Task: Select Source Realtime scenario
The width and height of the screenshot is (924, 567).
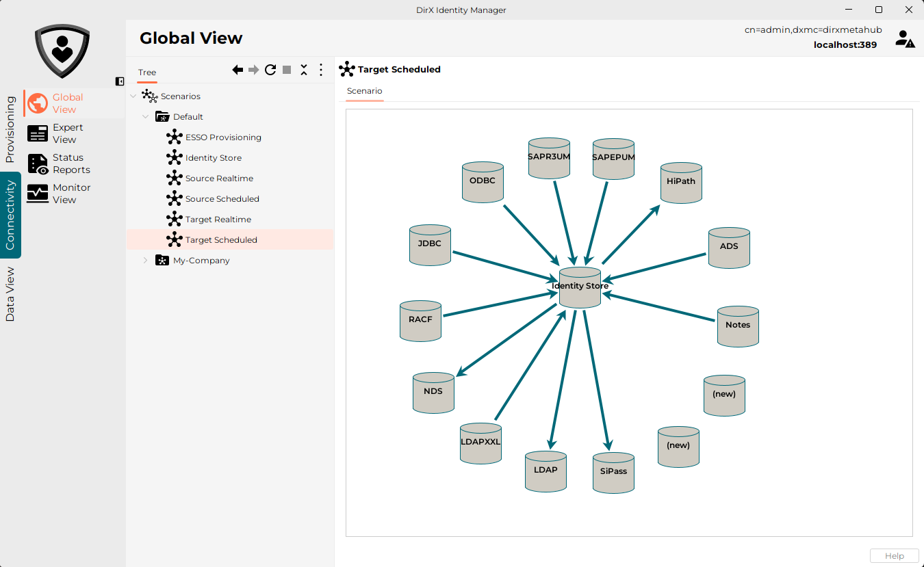Action: pyautogui.click(x=219, y=179)
